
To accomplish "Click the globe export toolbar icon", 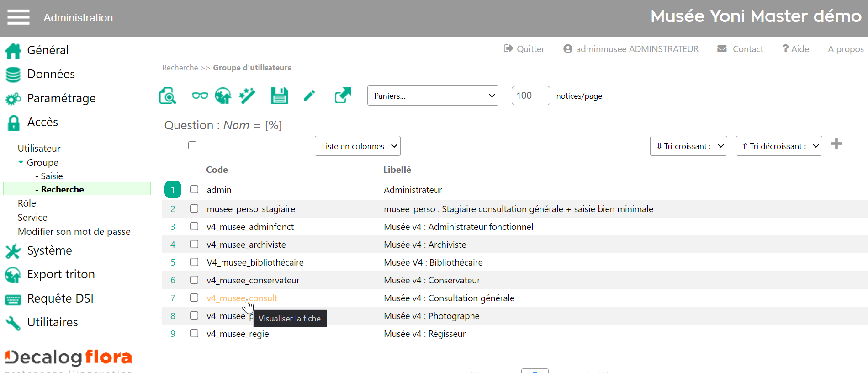I will (x=223, y=96).
